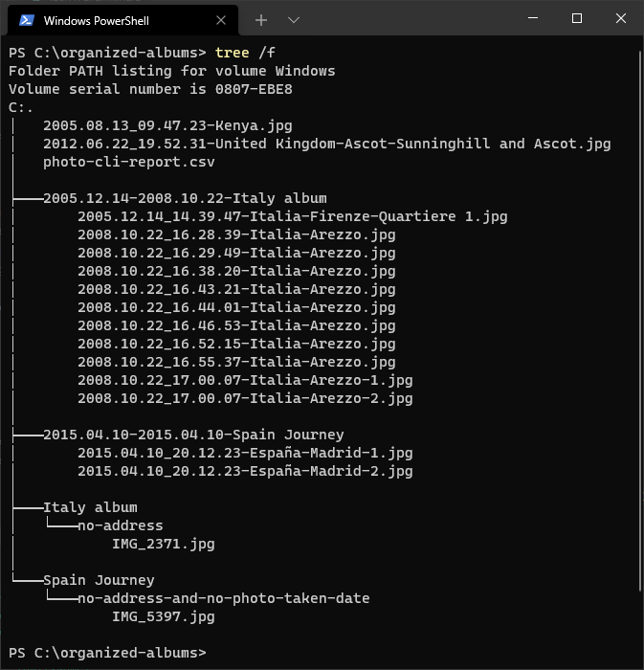The height and width of the screenshot is (670, 644).
Task: Select the Windows PowerShell tab
Action: 123,20
